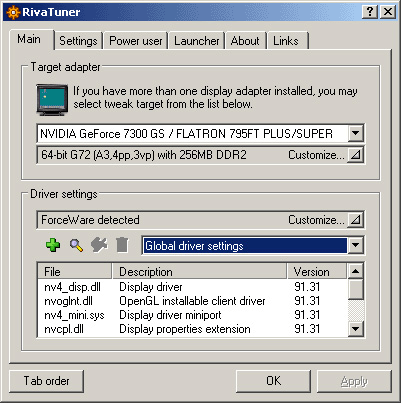Select the nvoglnt.dll row in file list
This screenshot has height=403, width=401.
[192, 301]
